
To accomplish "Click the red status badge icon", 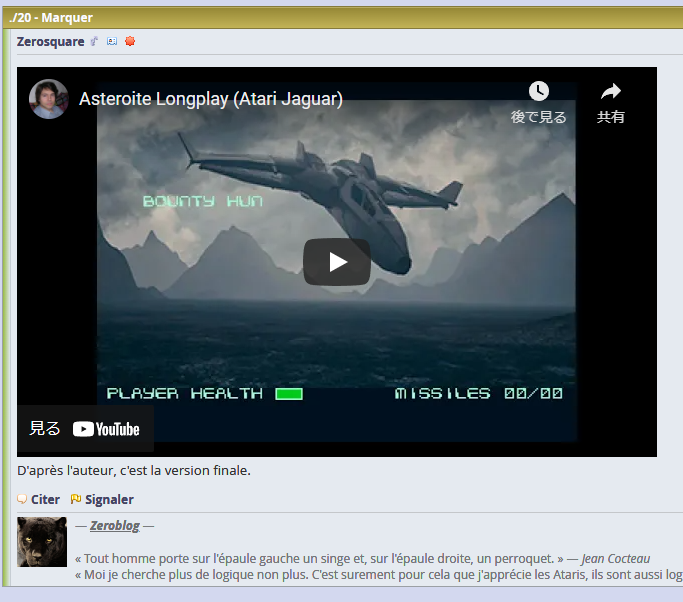I will [x=130, y=41].
